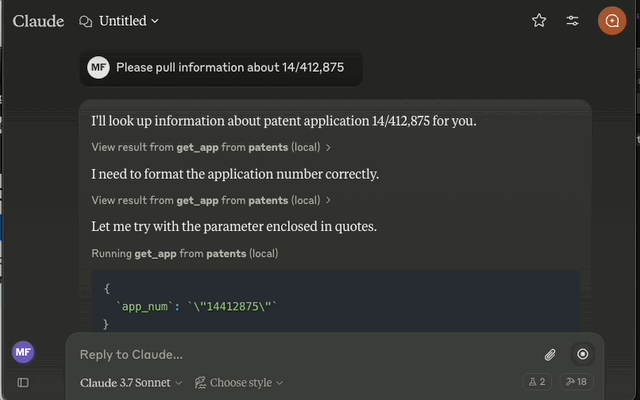Viewport: 640px width, 400px height.
Task: Collapse the running get_app tool call
Action: point(184,253)
